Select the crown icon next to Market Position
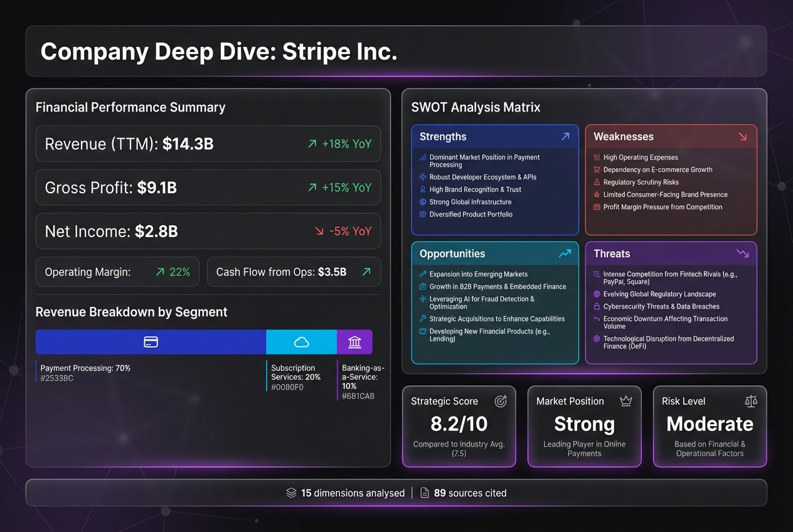 625,401
